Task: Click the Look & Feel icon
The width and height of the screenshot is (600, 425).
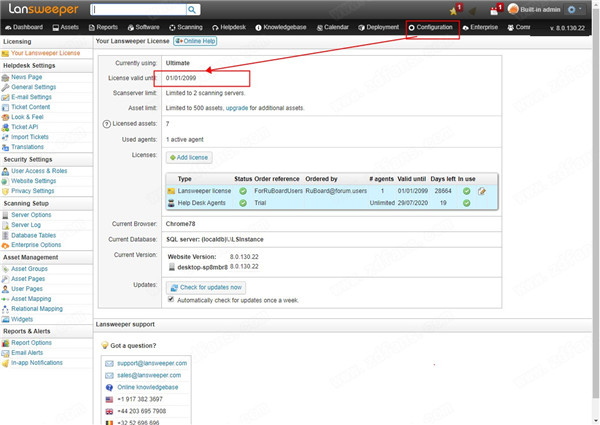Action: pyautogui.click(x=5, y=117)
